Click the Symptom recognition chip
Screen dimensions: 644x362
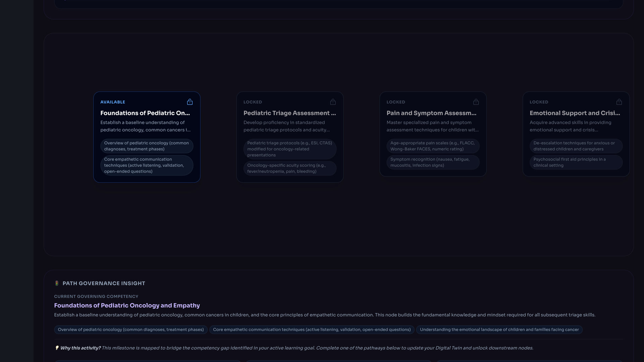point(433,162)
